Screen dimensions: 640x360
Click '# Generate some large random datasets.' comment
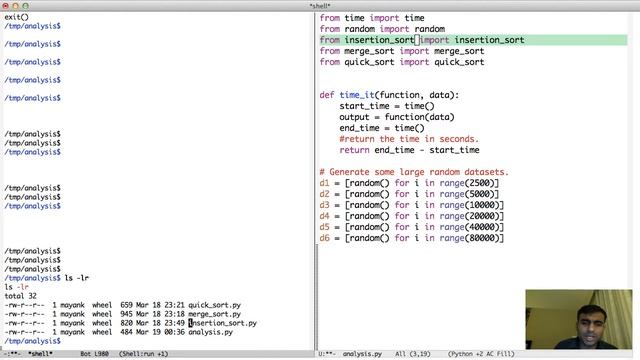point(414,172)
